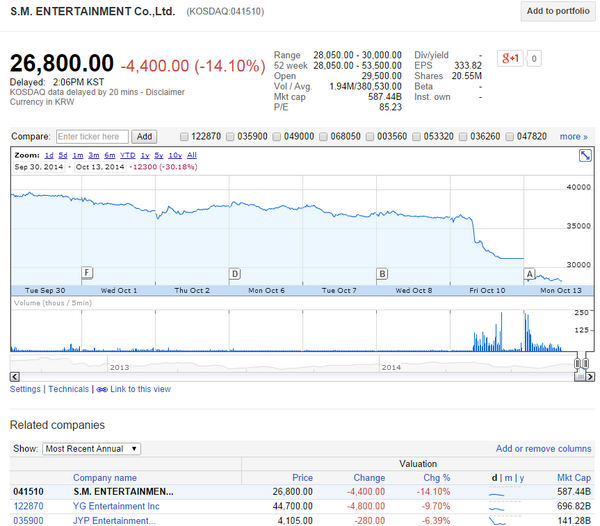This screenshot has width=600, height=526.
Task: Show more compare tickers
Action: pyautogui.click(x=574, y=137)
